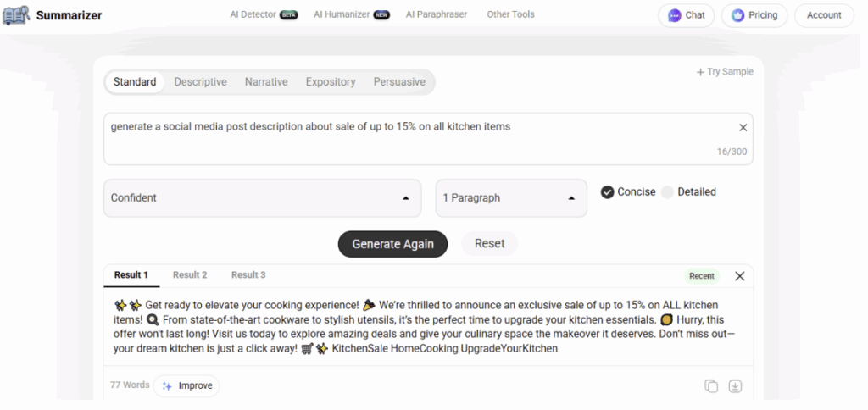
Task: Click the Improve sparkle button
Action: click(x=186, y=386)
